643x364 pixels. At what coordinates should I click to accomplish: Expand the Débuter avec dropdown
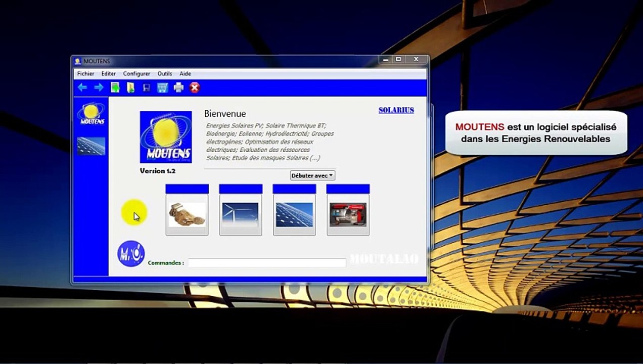click(x=312, y=175)
